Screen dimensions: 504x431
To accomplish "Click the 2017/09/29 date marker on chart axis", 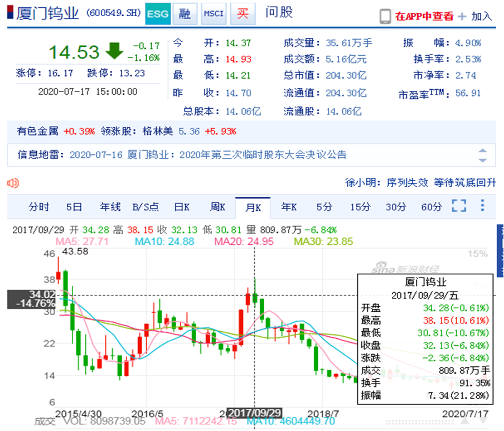I will tap(255, 413).
